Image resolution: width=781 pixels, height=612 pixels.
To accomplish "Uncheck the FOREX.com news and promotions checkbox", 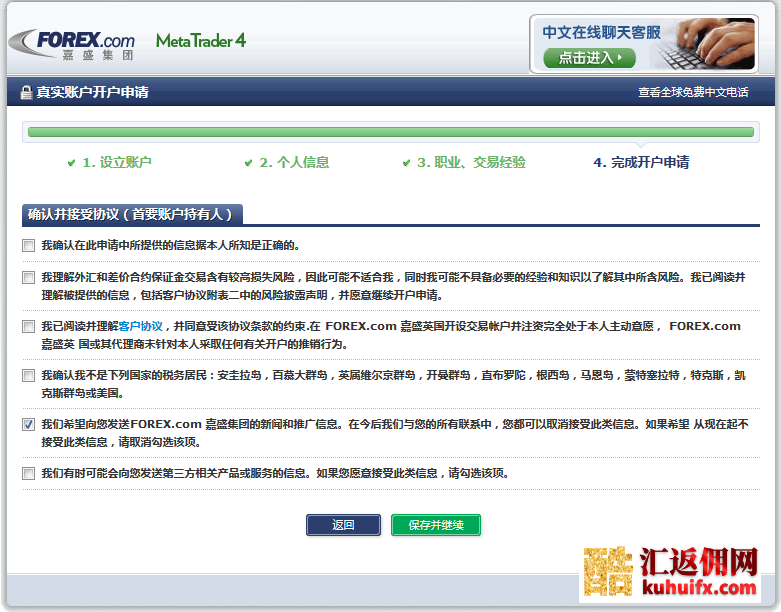I will [28, 425].
